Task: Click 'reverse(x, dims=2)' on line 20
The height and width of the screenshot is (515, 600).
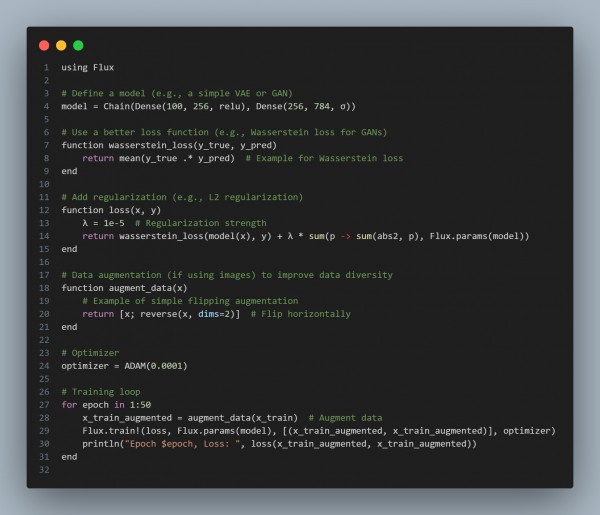Action: coord(188,314)
